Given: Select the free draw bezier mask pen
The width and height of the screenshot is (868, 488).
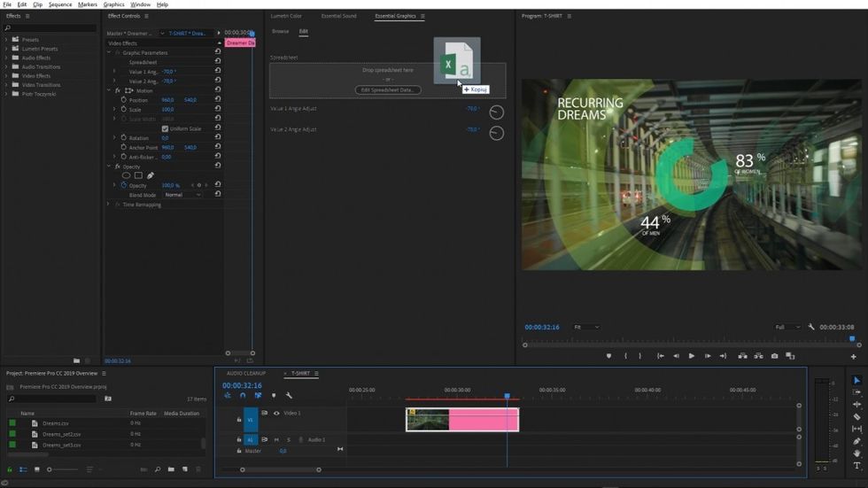Looking at the screenshot, I should point(151,175).
